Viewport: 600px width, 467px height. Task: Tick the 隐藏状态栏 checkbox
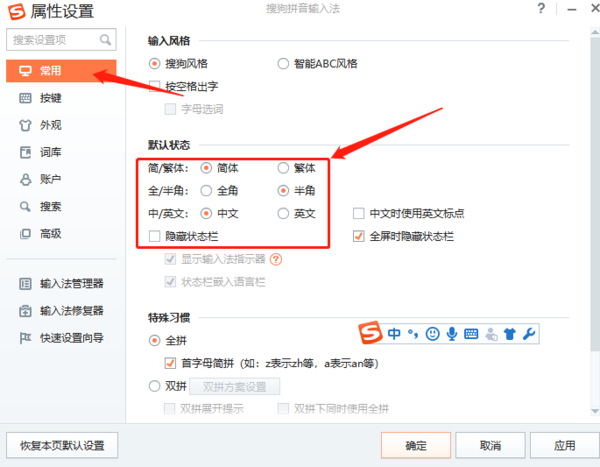coord(155,236)
